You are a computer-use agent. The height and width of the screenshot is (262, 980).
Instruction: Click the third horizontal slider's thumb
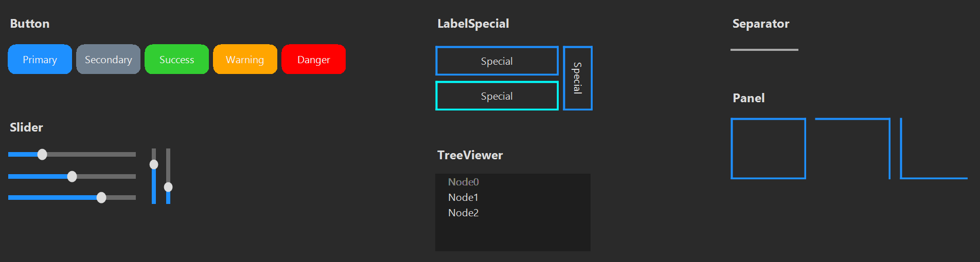[101, 197]
